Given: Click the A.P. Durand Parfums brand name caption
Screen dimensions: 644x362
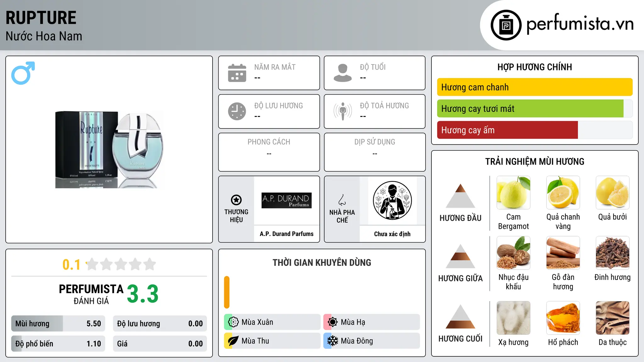Looking at the screenshot, I should (x=286, y=234).
